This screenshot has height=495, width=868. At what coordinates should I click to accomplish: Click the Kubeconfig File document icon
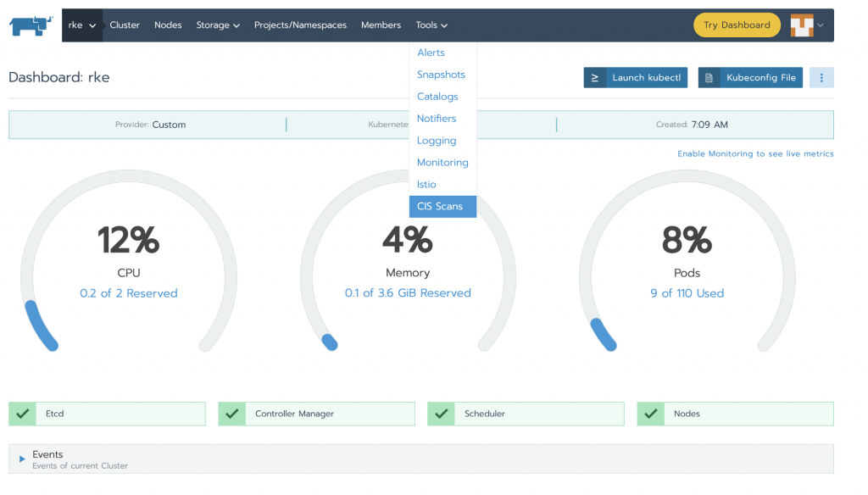point(709,78)
